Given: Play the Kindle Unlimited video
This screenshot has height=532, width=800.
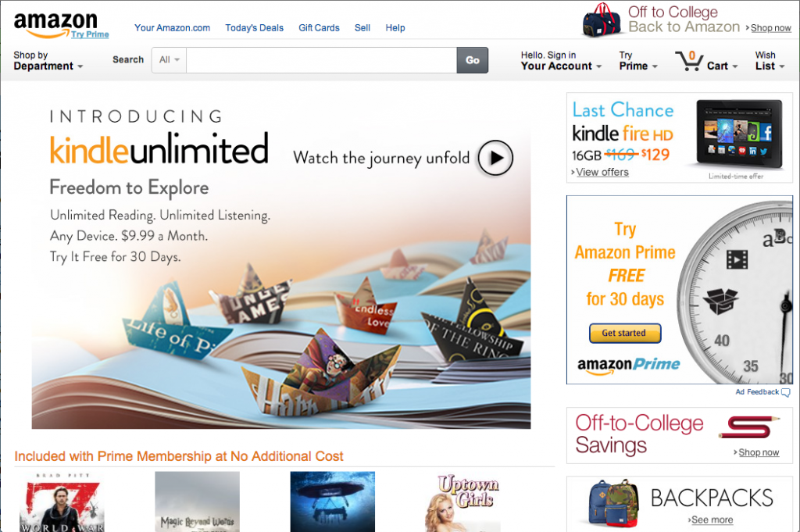Looking at the screenshot, I should (495, 158).
